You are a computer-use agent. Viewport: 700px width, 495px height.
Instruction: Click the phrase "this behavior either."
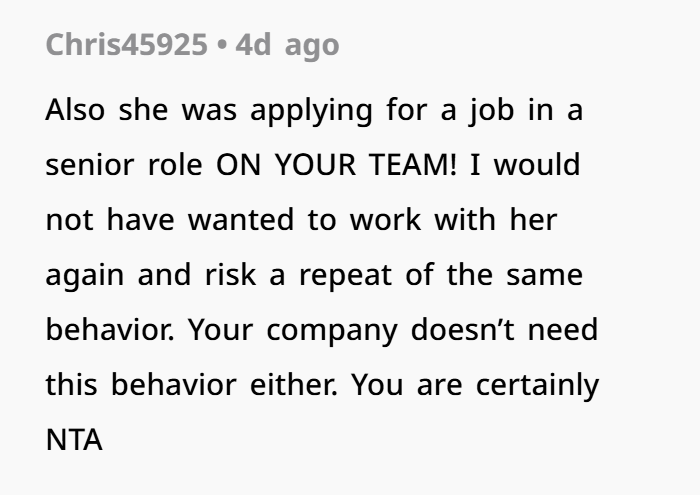[189, 385]
